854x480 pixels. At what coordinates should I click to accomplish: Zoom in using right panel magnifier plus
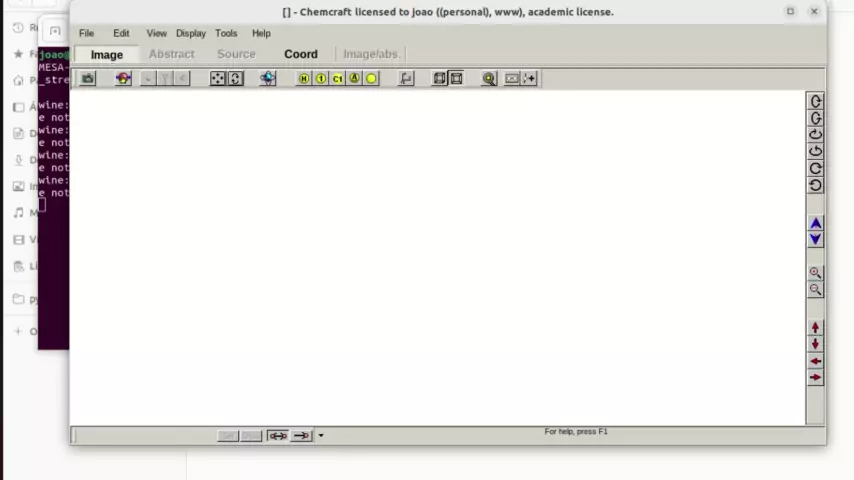point(815,272)
